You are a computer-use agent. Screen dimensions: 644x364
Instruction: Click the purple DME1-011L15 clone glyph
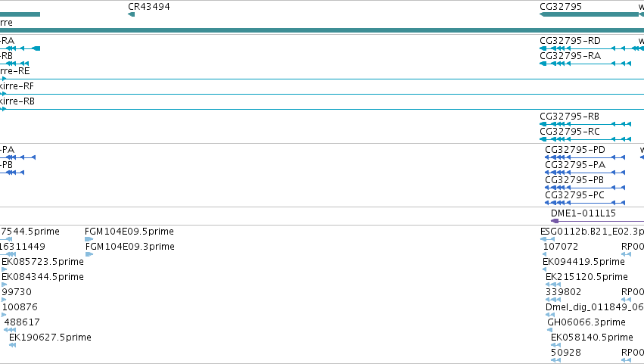pyautogui.click(x=597, y=221)
